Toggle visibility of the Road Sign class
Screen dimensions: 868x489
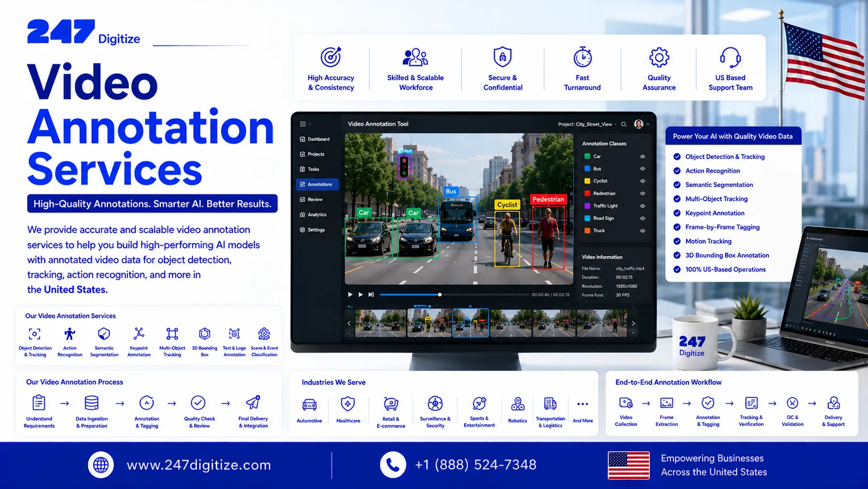643,218
